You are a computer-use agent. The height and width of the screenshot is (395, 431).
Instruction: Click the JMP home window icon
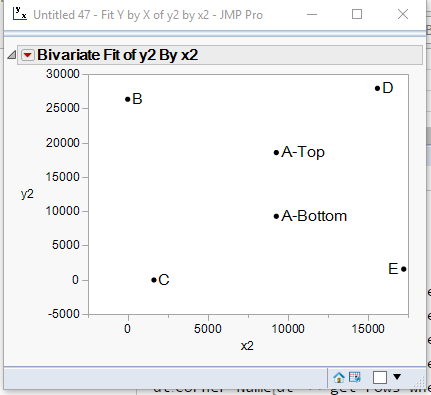point(339,378)
